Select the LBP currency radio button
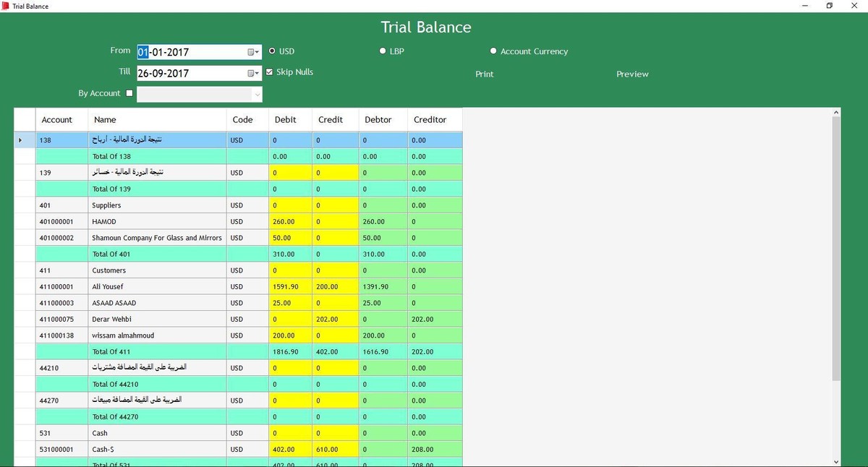The width and height of the screenshot is (868, 467). click(383, 51)
